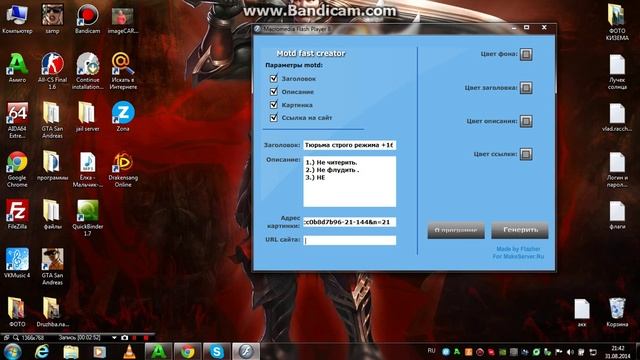Focus the Адрес картинки field
Screen dimensions: 640x360
pyautogui.click(x=349, y=222)
